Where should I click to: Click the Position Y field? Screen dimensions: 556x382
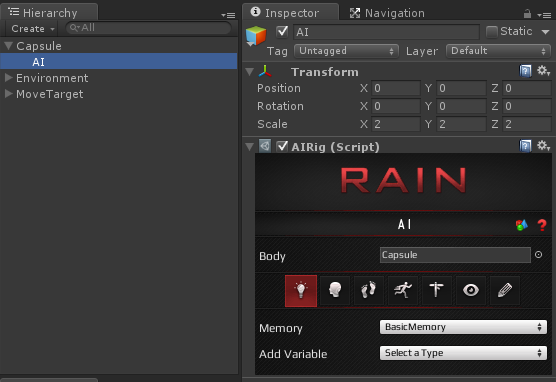click(x=461, y=88)
